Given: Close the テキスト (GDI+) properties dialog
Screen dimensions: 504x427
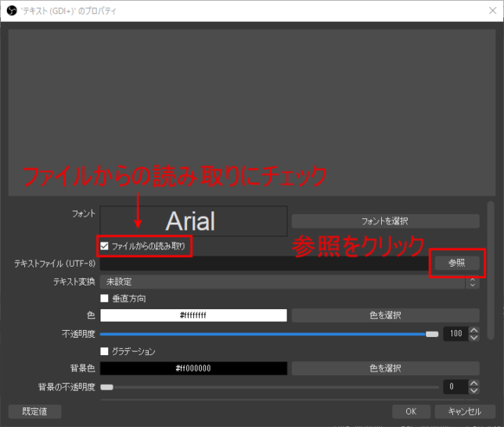Looking at the screenshot, I should (x=492, y=11).
